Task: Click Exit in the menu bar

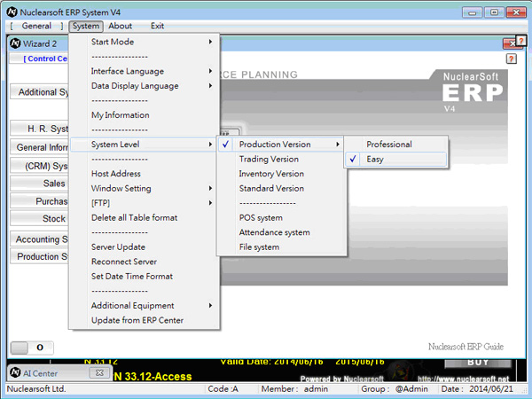Action: (x=157, y=26)
